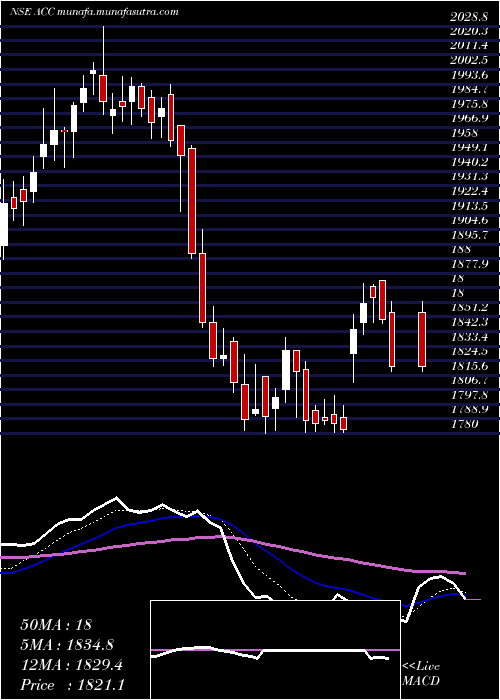Click the rightmost red candlestick

pyautogui.click(x=422, y=339)
